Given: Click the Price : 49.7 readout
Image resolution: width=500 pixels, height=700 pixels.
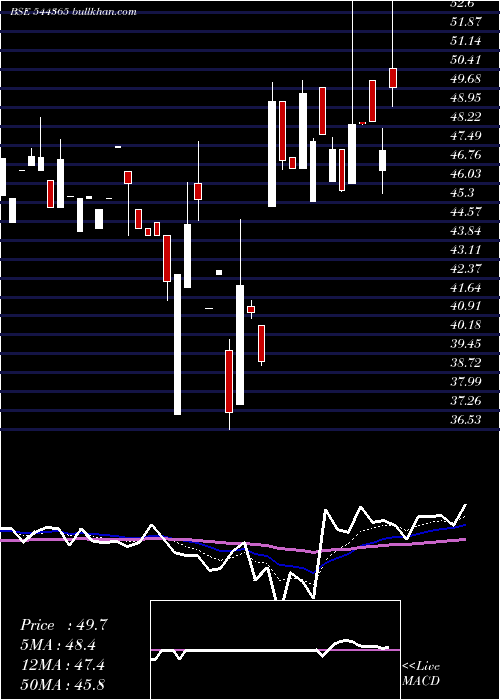Looking at the screenshot, I should coord(64,625).
